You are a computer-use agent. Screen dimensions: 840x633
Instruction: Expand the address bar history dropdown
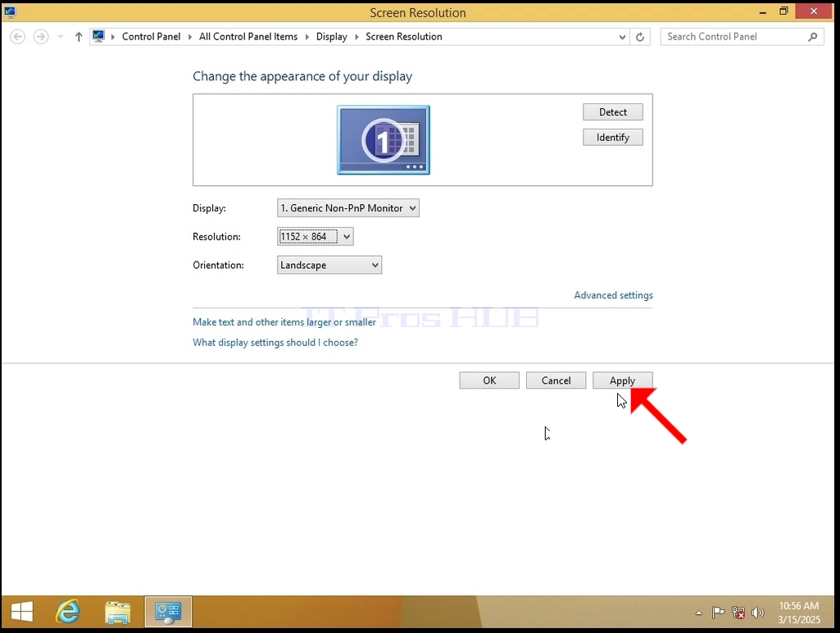click(x=622, y=37)
